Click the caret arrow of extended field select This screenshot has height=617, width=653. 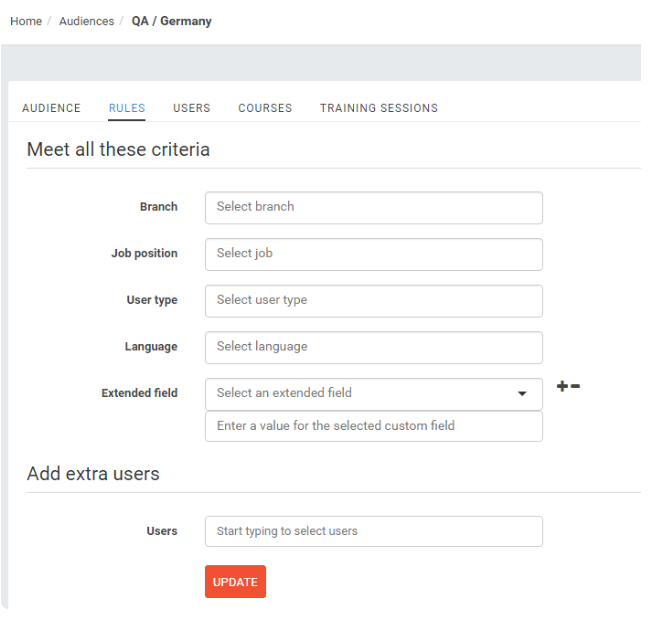click(x=522, y=393)
